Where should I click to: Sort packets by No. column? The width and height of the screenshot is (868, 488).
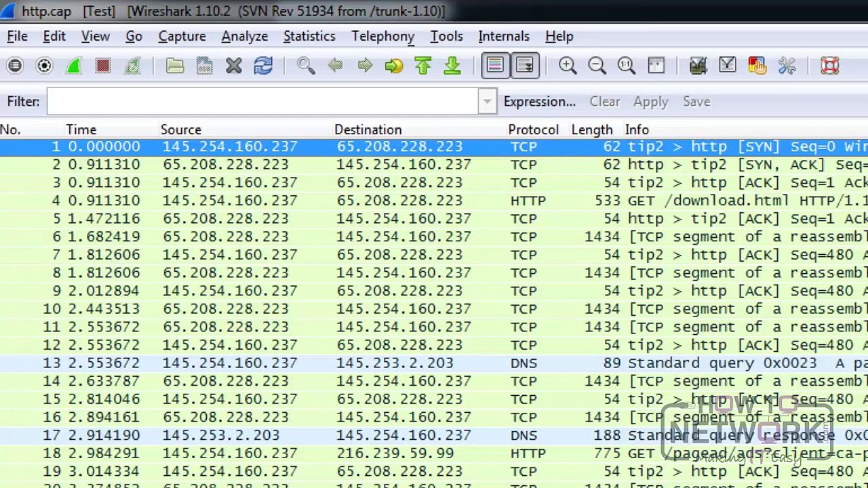pos(31,129)
